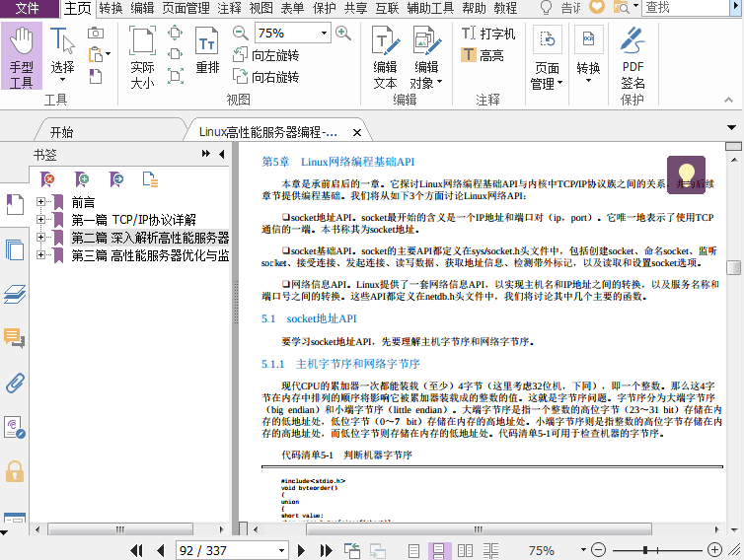Image resolution: width=744 pixels, height=560 pixels.
Task: Click the fit page icon in the ribbon
Action: (x=175, y=33)
